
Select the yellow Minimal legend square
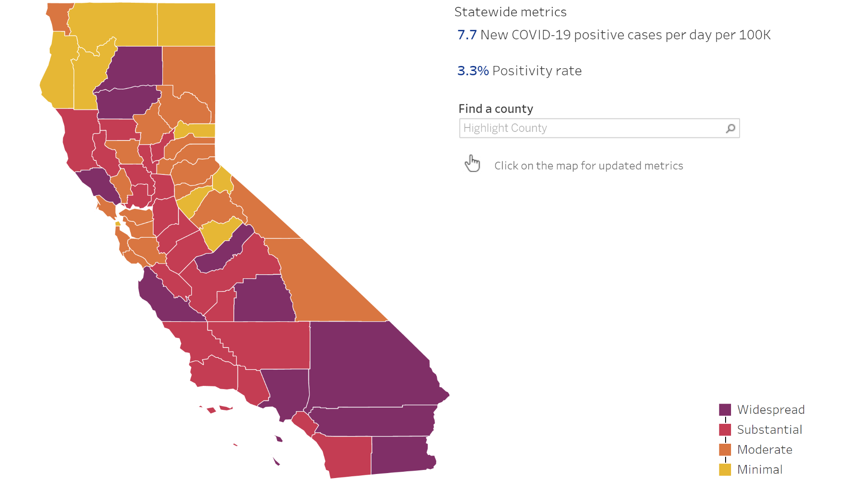coord(725,469)
